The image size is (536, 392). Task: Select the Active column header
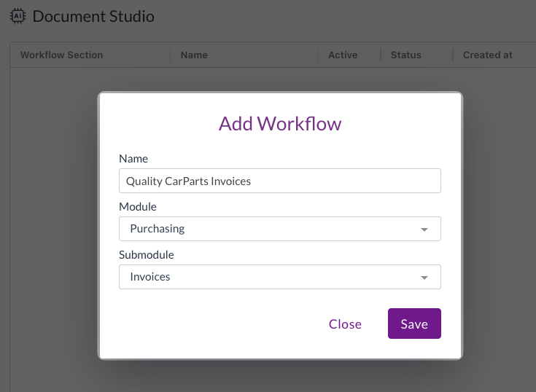click(342, 55)
